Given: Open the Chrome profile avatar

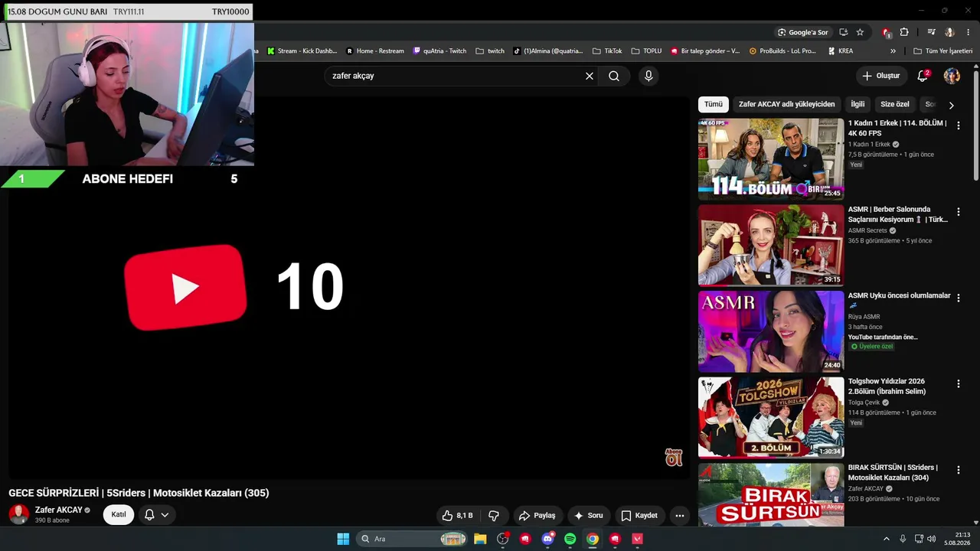Looking at the screenshot, I should pyautogui.click(x=949, y=32).
